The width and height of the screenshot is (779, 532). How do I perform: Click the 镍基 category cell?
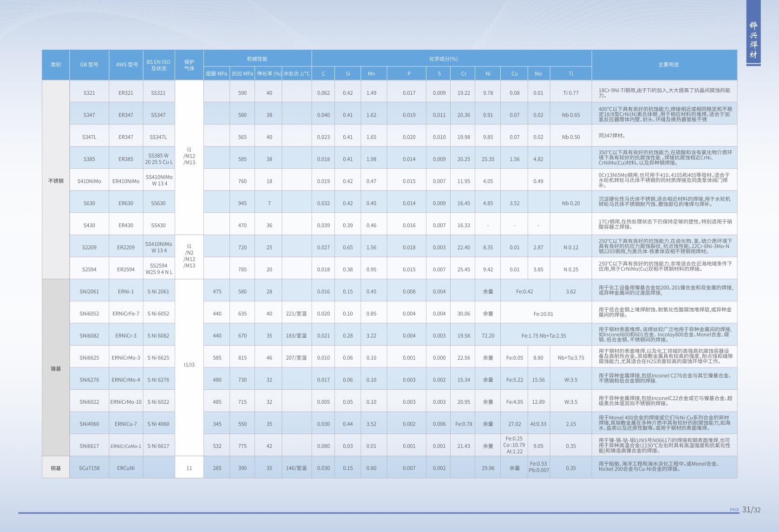point(56,368)
